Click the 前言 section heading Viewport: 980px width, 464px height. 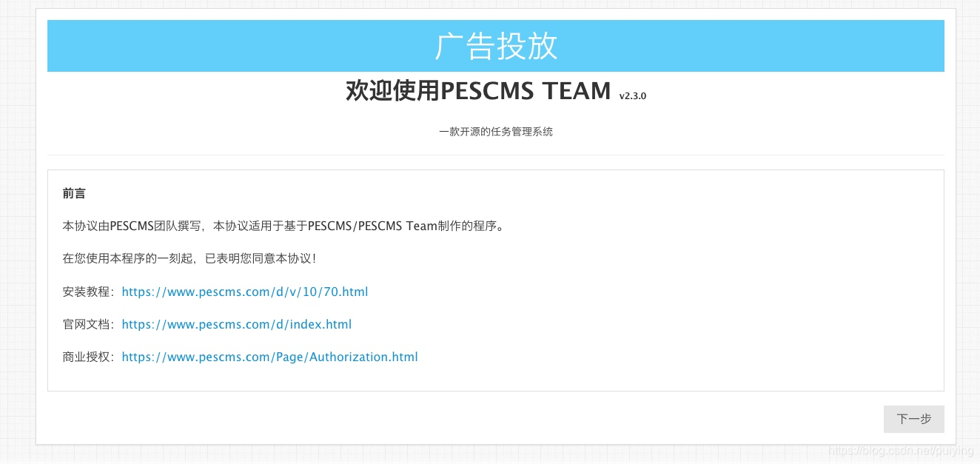click(x=74, y=194)
